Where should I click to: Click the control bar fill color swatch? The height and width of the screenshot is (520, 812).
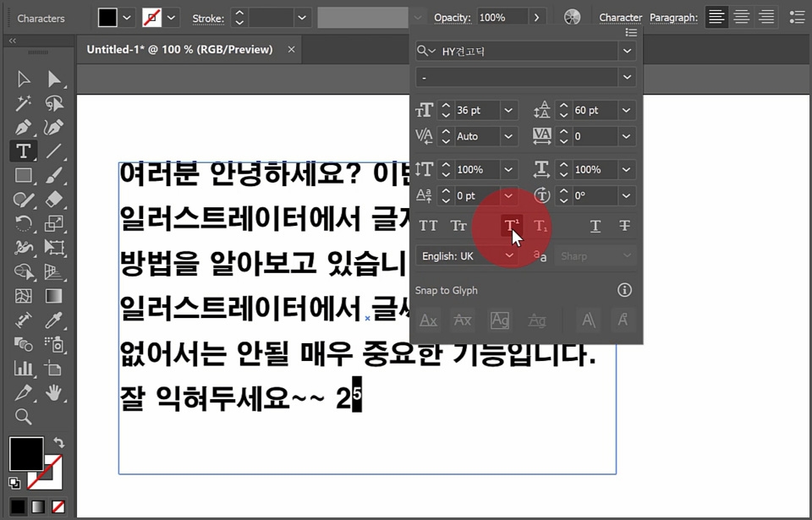[107, 18]
